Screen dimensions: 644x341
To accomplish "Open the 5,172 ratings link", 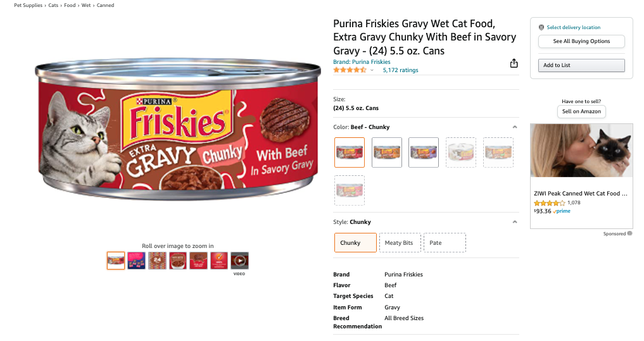I will (400, 70).
